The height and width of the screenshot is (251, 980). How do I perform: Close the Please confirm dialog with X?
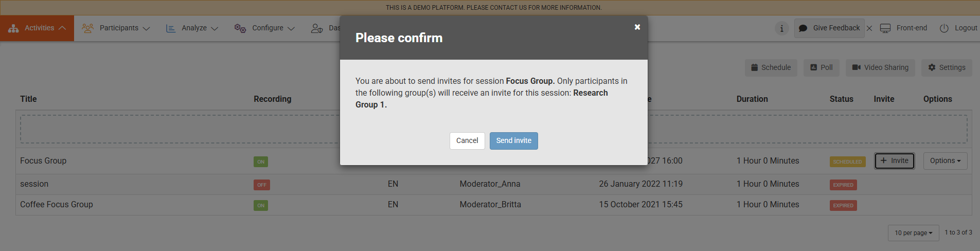click(637, 27)
